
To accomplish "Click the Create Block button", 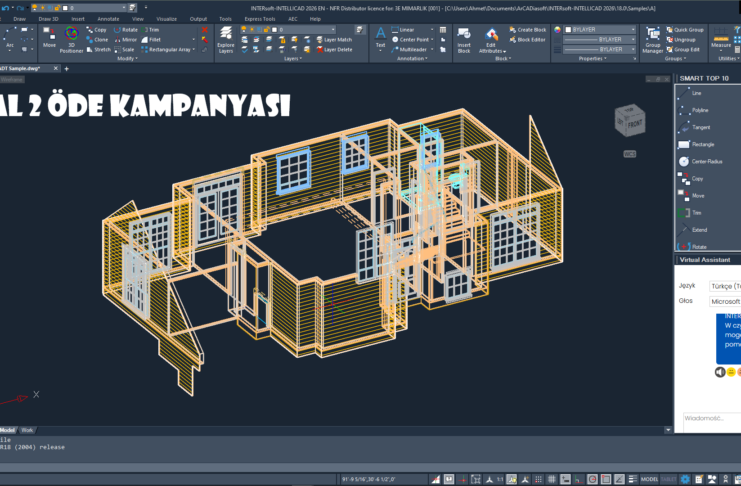I will (528, 30).
